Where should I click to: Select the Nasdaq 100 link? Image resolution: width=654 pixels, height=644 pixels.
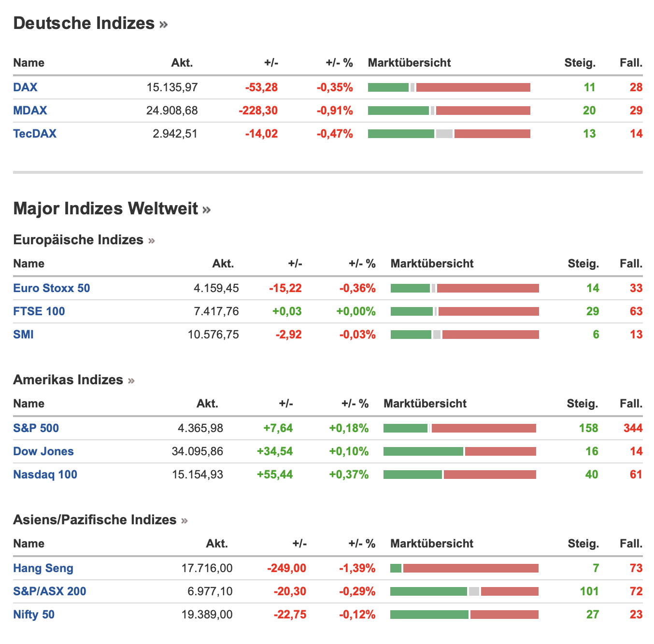pyautogui.click(x=45, y=475)
